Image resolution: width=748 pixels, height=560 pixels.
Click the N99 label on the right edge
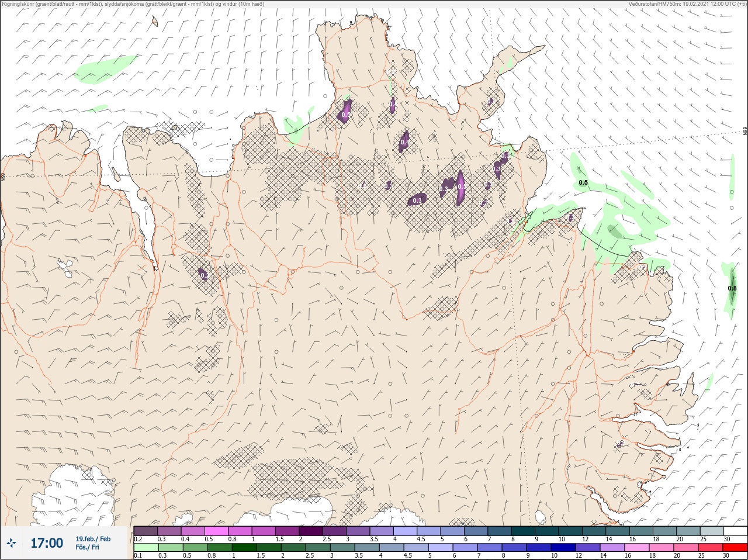(x=745, y=132)
